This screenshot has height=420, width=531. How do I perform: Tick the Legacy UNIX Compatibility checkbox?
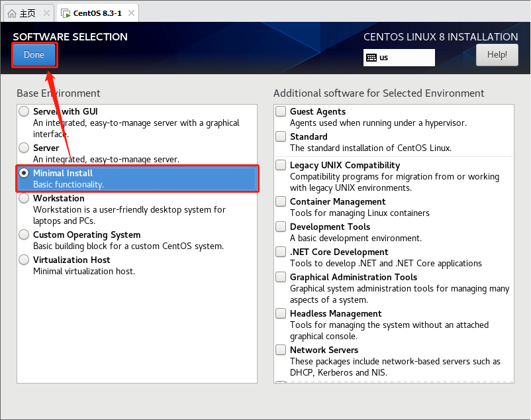(281, 165)
